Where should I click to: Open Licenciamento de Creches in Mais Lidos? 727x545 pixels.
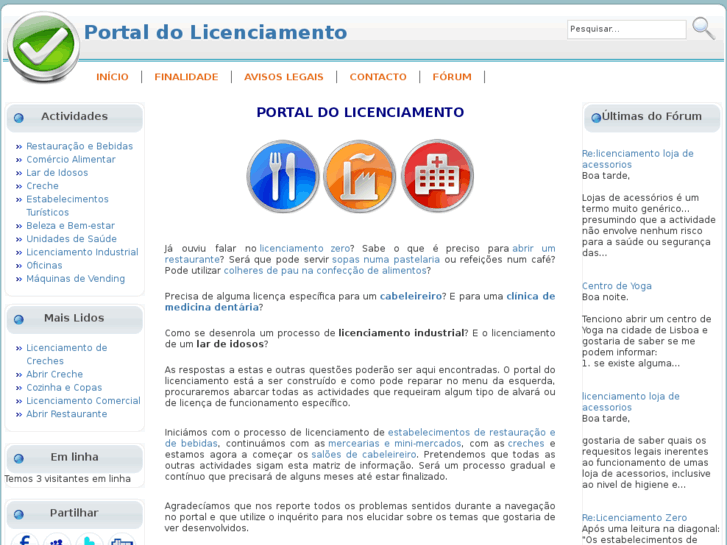[66, 354]
